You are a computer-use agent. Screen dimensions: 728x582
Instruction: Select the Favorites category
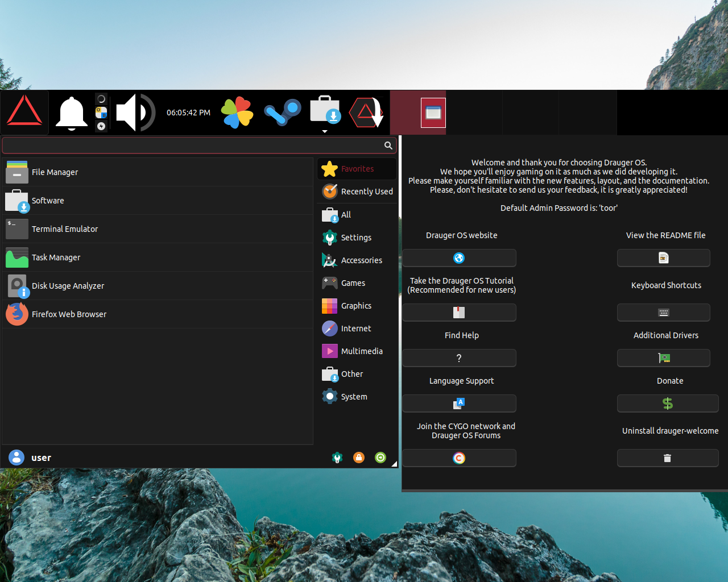point(357,169)
